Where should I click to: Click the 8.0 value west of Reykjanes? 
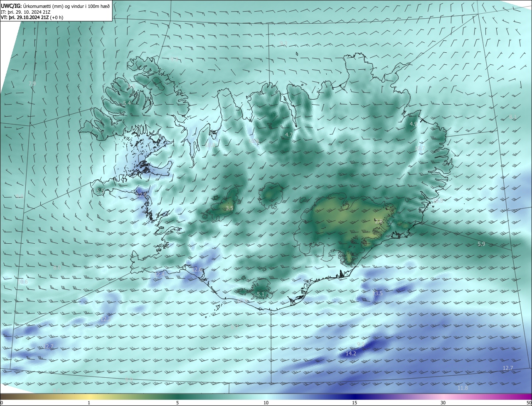[x=57, y=268]
